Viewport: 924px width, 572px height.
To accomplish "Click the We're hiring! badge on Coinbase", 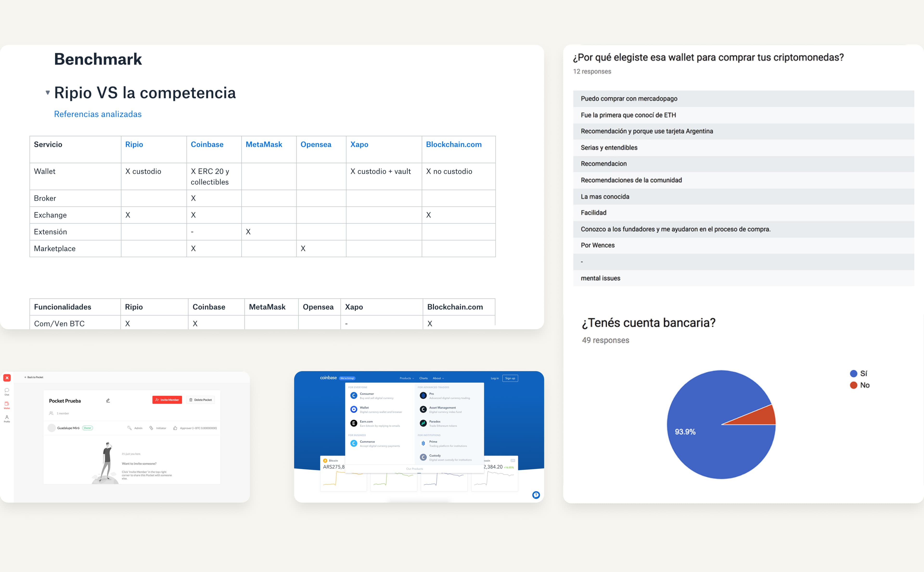I will (347, 378).
